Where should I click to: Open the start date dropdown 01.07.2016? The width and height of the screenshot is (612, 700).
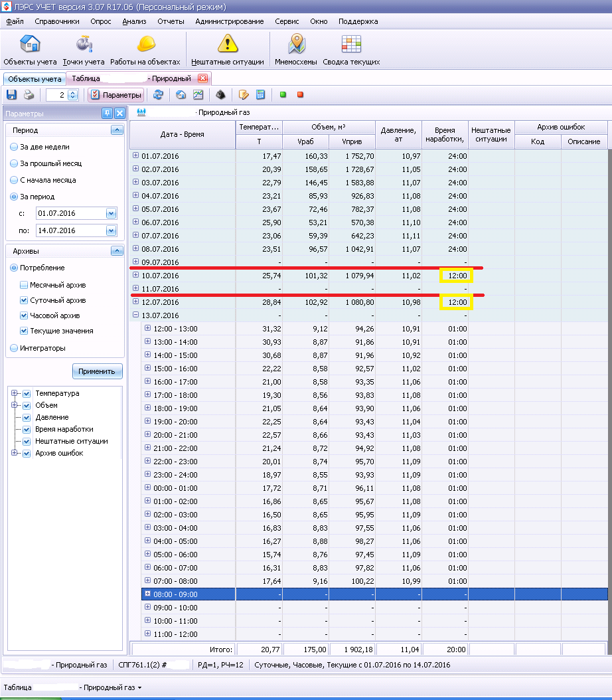pyautogui.click(x=111, y=213)
